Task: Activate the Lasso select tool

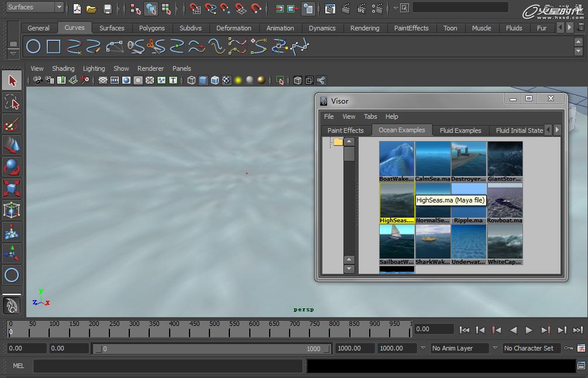Action: [12, 102]
